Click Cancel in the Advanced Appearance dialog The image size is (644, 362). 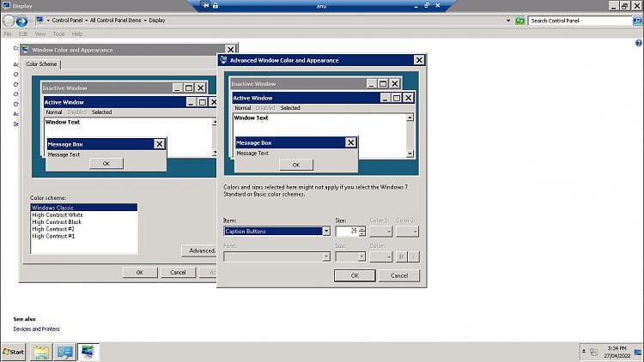click(398, 276)
